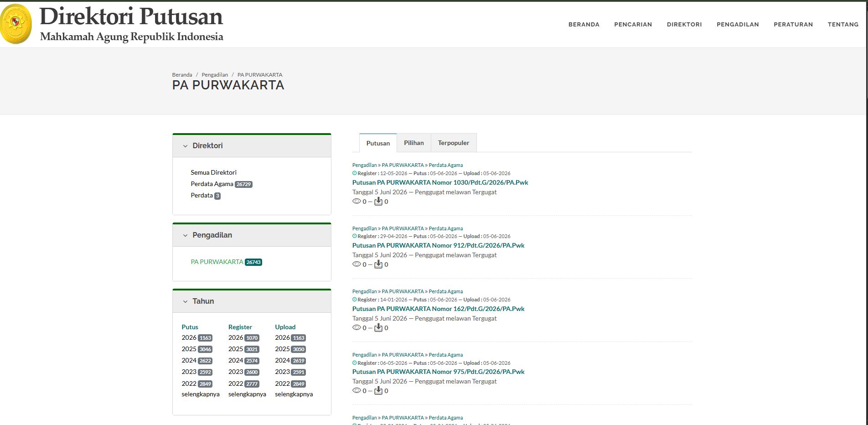Click the download icon under Nomor 912 decision
The width and height of the screenshot is (868, 425).
(378, 264)
